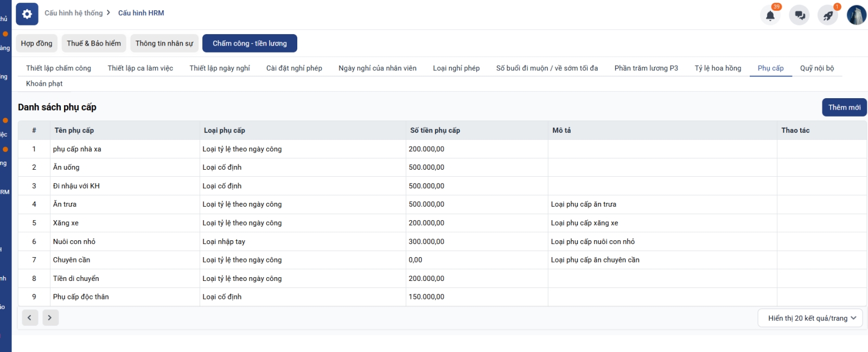Image resolution: width=868 pixels, height=352 pixels.
Task: Open the user profile avatar
Action: pyautogui.click(x=857, y=15)
